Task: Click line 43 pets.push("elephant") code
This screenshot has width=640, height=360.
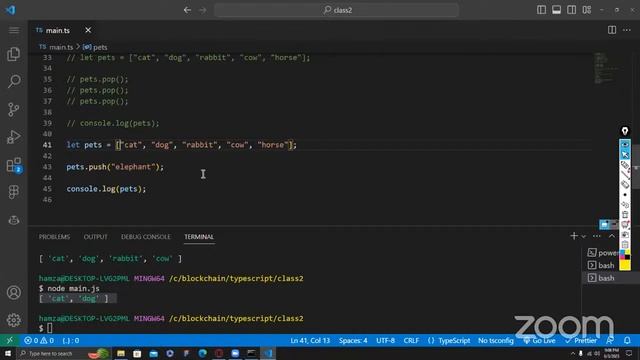Action: point(115,167)
